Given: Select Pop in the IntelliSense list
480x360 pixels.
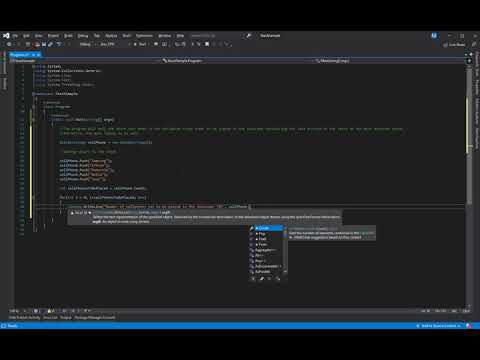Looking at the screenshot, I should click(266, 234).
